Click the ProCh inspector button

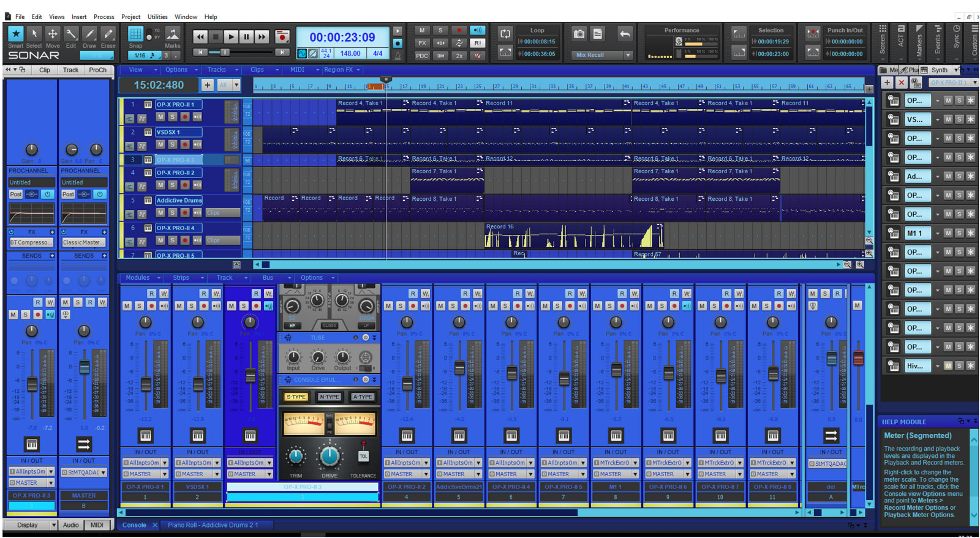pos(98,70)
